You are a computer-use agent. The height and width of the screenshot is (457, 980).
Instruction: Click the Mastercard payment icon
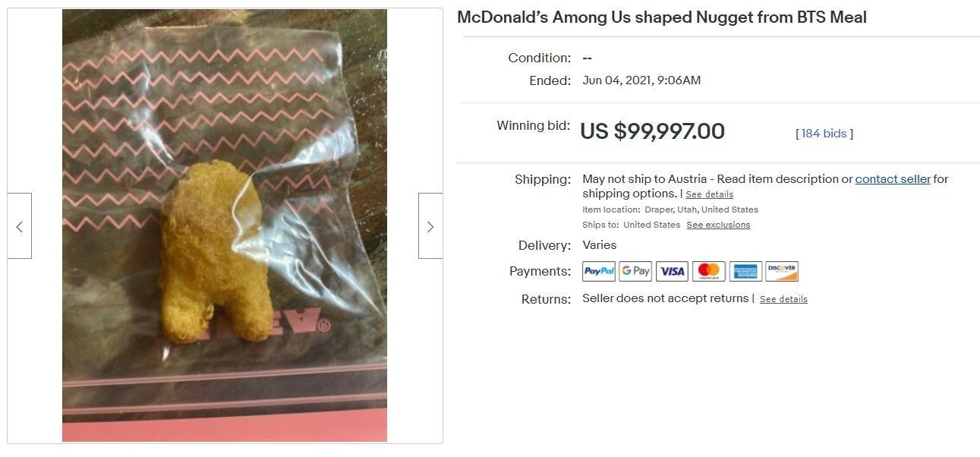[x=708, y=271]
